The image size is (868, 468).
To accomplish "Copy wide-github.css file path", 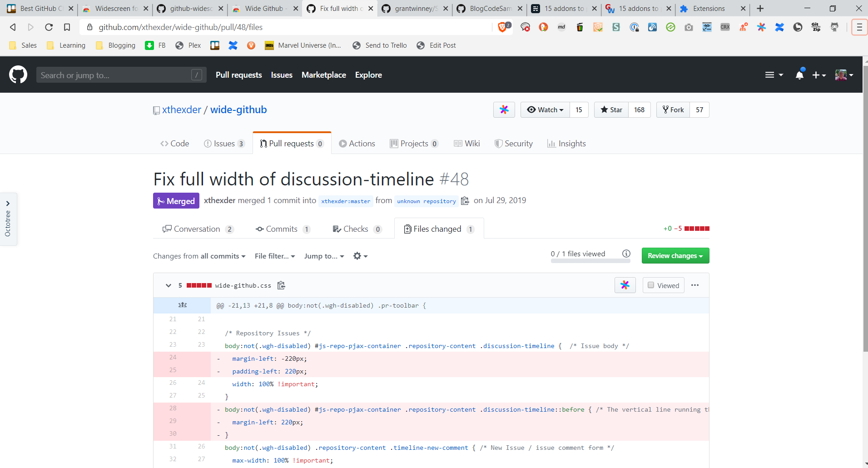I will pos(281,285).
